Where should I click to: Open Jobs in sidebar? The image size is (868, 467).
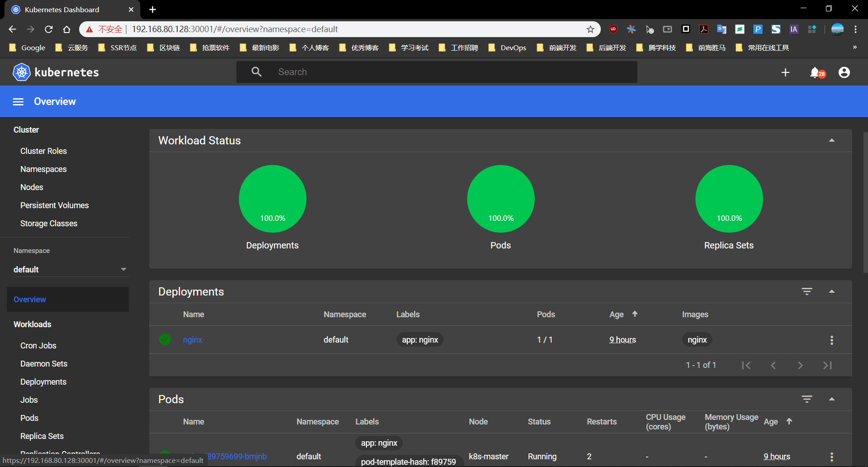click(29, 400)
